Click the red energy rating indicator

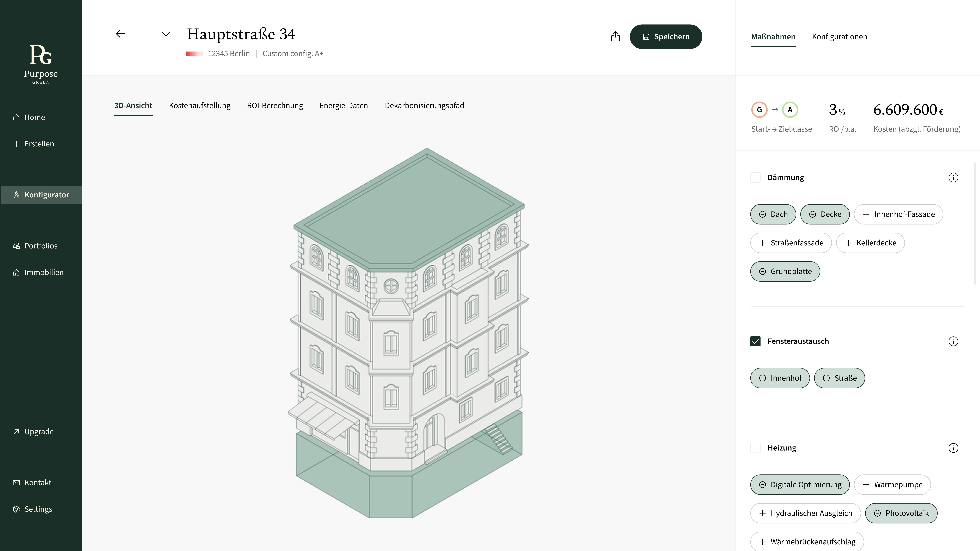194,54
